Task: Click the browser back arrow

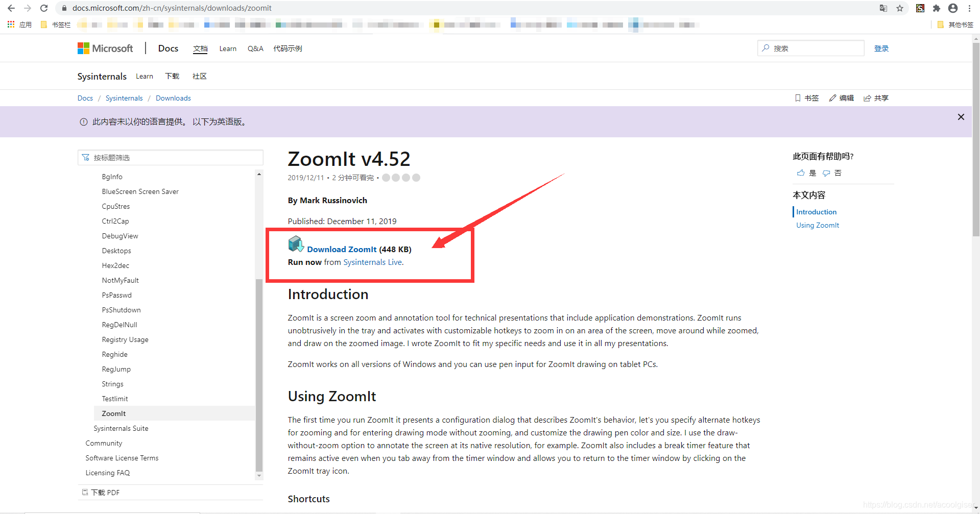Action: [x=11, y=8]
